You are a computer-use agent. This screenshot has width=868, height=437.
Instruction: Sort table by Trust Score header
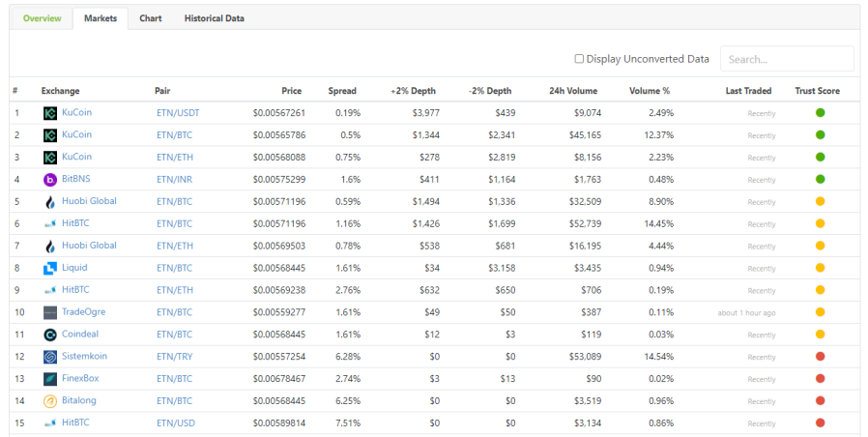(817, 91)
